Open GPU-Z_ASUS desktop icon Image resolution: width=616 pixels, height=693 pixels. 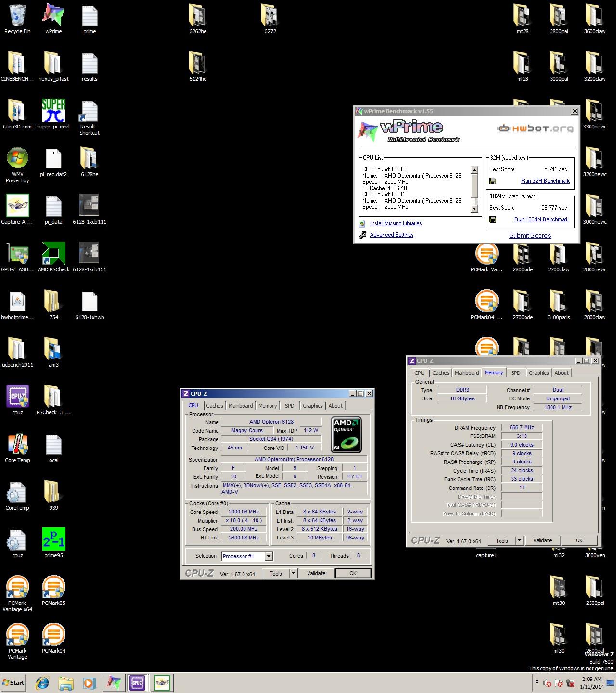(x=17, y=257)
